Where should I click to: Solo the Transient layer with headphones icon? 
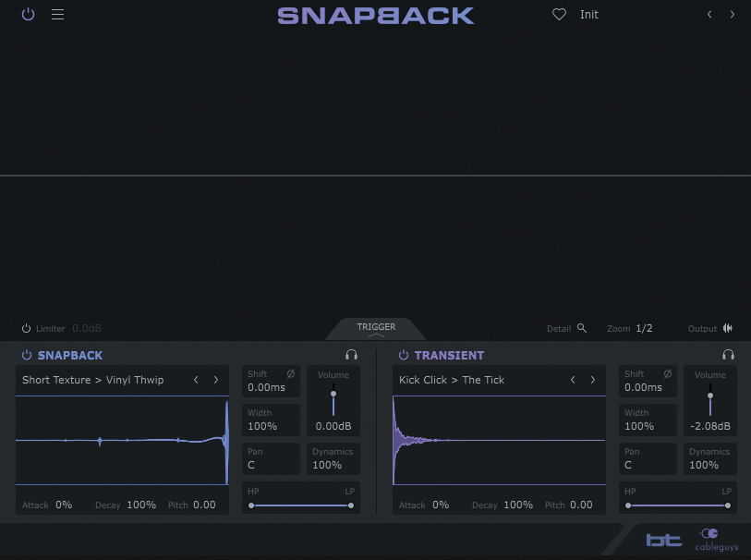[x=728, y=355]
